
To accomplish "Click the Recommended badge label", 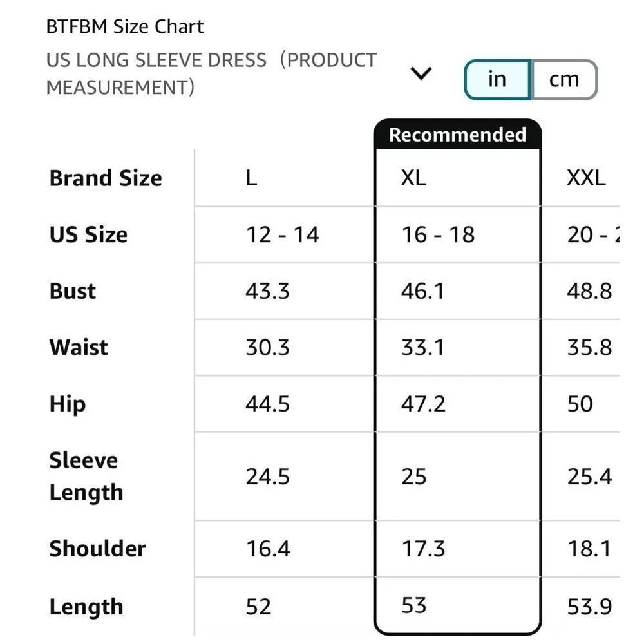I will [457, 135].
